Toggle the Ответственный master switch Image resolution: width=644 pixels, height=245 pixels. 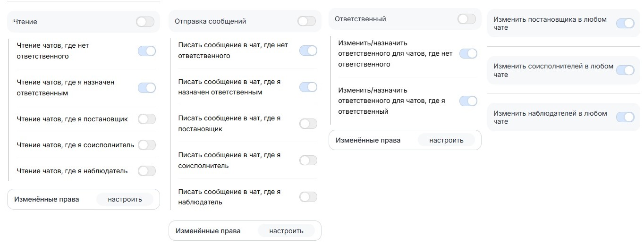pos(466,19)
